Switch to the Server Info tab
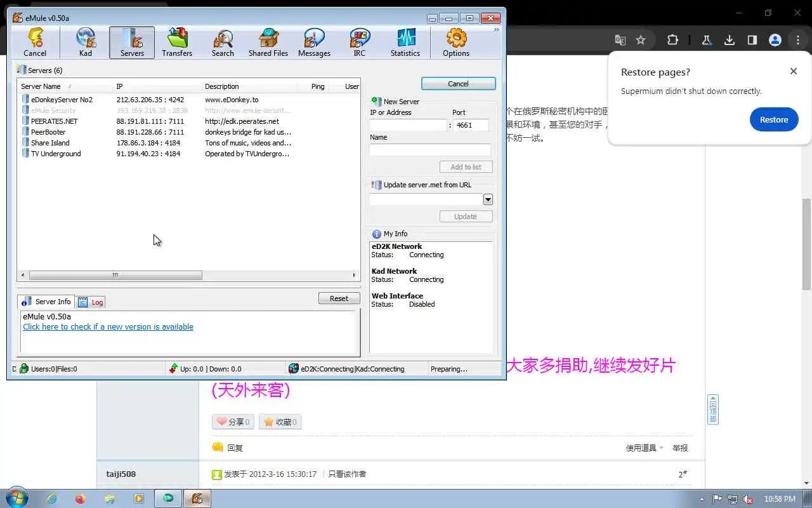 [x=46, y=302]
